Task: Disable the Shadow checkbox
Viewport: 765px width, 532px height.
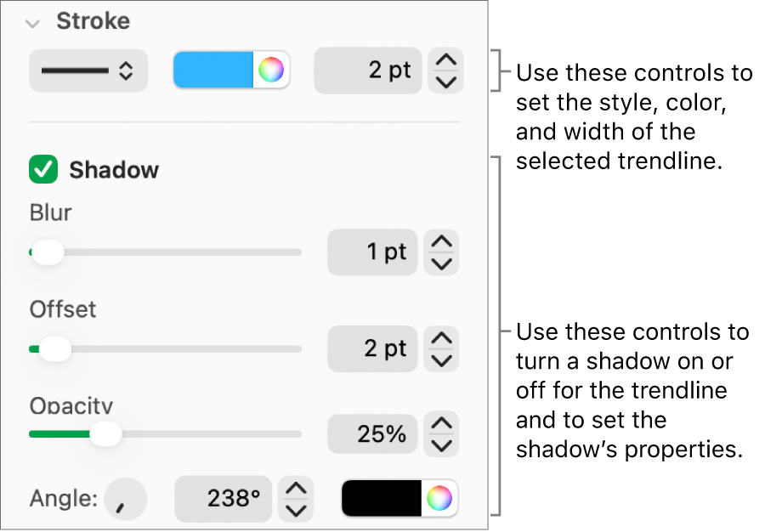Action: 42,169
